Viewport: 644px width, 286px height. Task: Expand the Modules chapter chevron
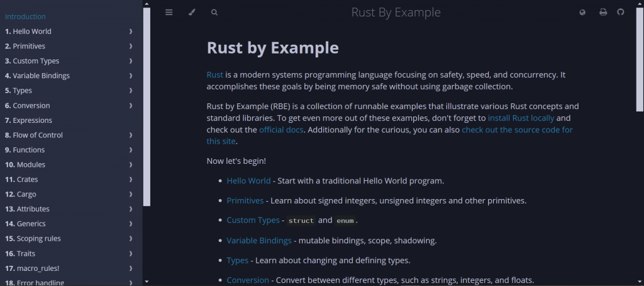click(x=131, y=164)
